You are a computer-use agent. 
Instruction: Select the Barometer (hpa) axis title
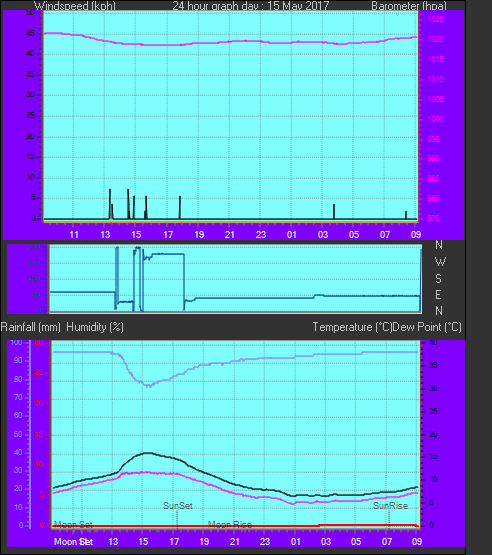coord(409,6)
